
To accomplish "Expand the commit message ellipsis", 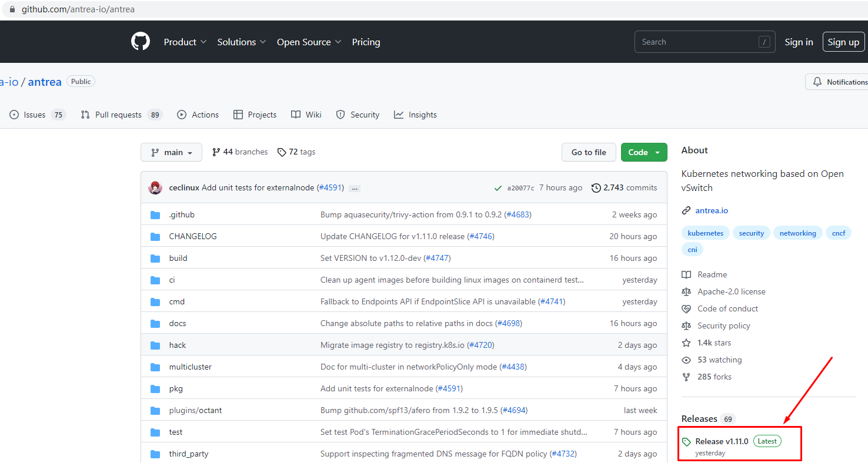I will click(x=355, y=188).
